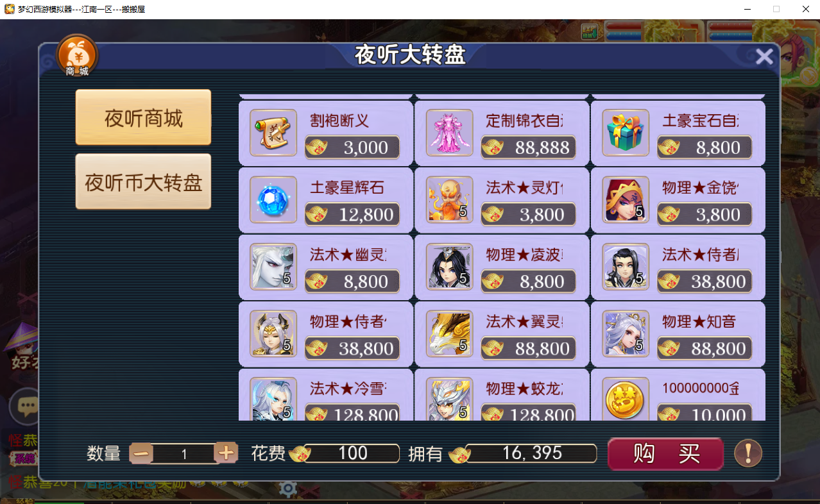This screenshot has height=504, width=820.
Task: Select the 100000000 gold coin icon
Action: point(626,399)
